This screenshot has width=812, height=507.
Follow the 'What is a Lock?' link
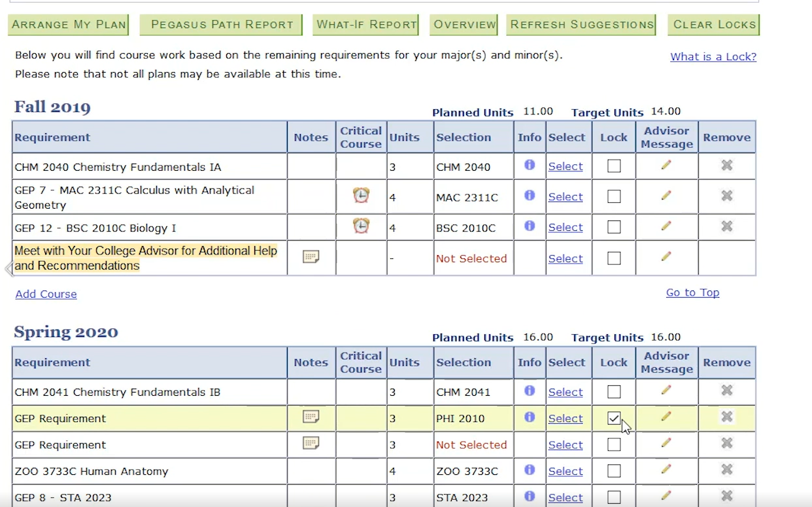coord(713,57)
